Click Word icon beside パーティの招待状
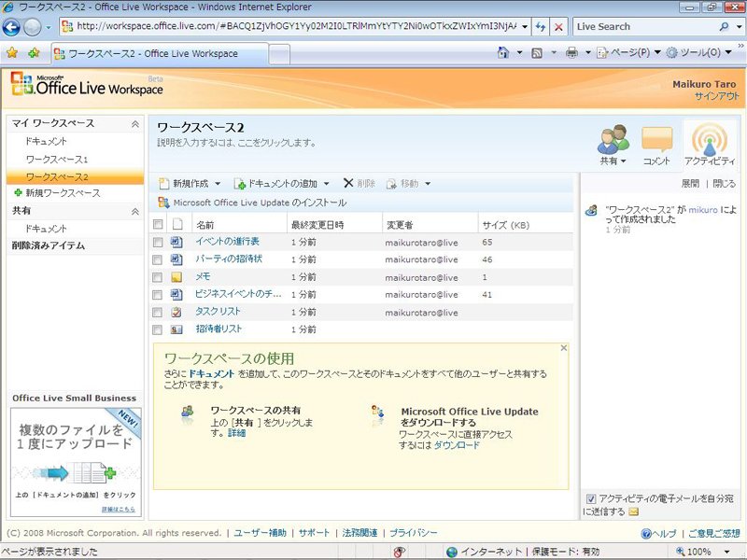 pos(176,259)
